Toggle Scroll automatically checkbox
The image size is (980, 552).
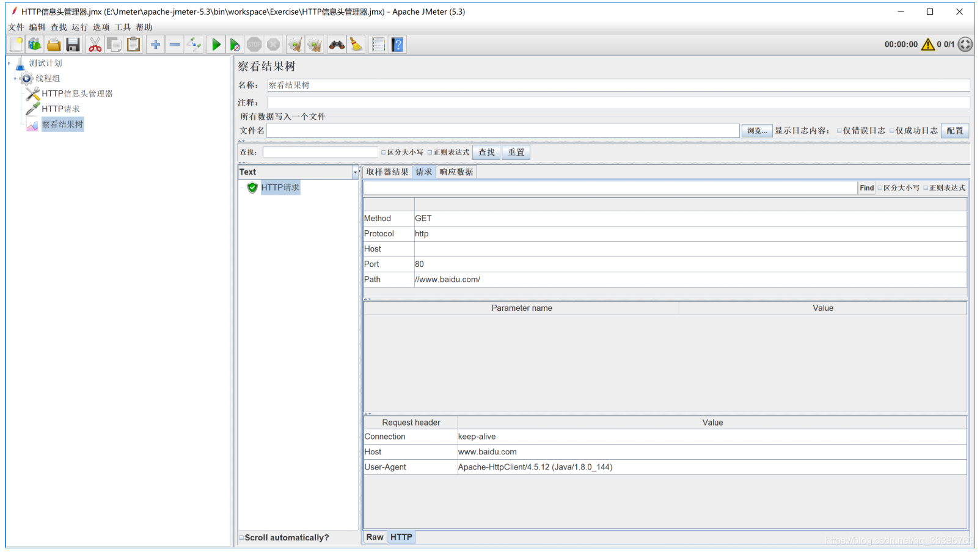[241, 538]
